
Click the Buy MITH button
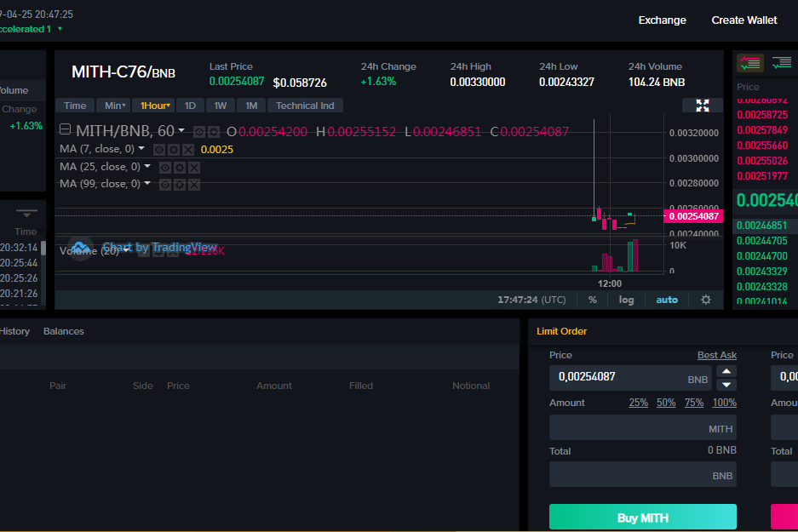pyautogui.click(x=642, y=517)
